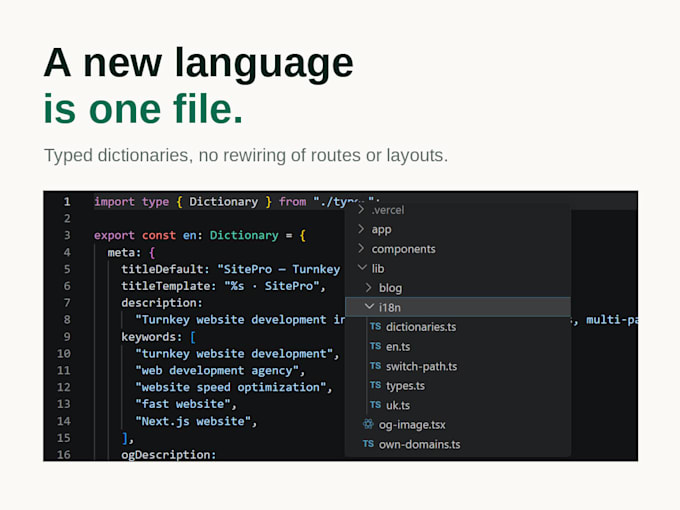Click 'const' on line 3
This screenshot has width=680, height=510.
click(x=159, y=235)
